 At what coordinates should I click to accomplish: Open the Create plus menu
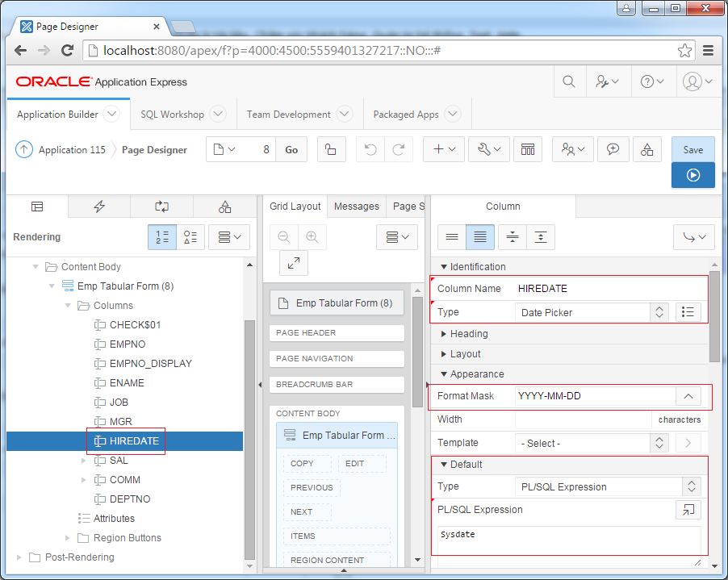(x=443, y=149)
